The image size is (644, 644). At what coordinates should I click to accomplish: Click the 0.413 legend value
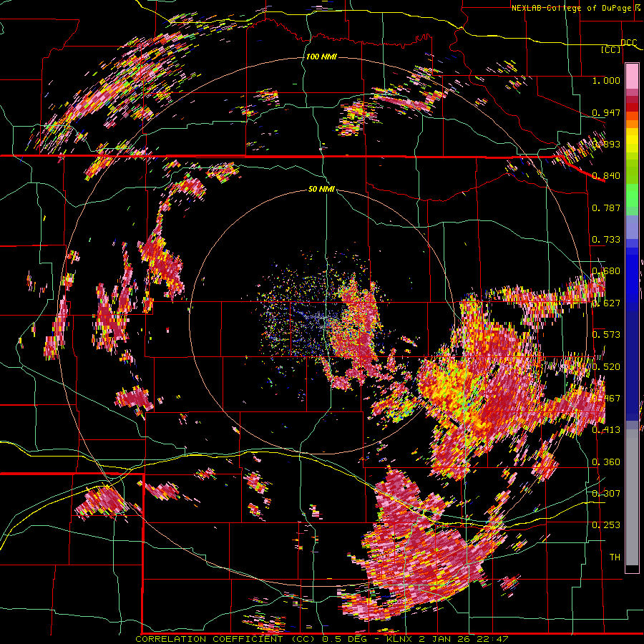tap(606, 429)
